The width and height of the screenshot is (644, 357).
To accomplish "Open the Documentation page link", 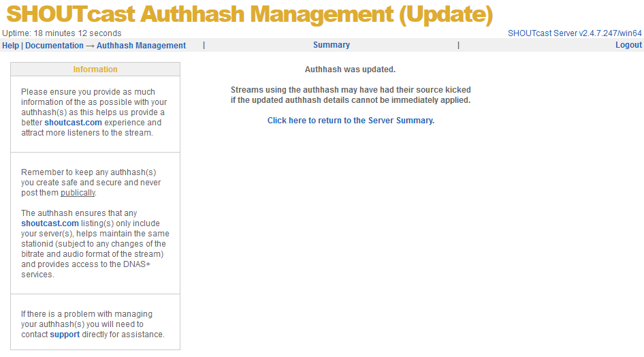I will [54, 46].
